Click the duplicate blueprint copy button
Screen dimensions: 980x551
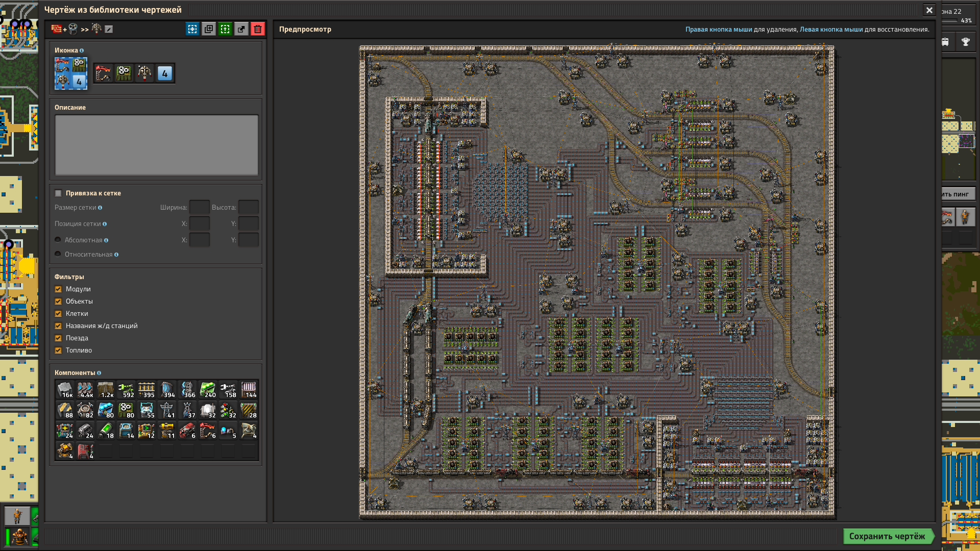click(209, 29)
